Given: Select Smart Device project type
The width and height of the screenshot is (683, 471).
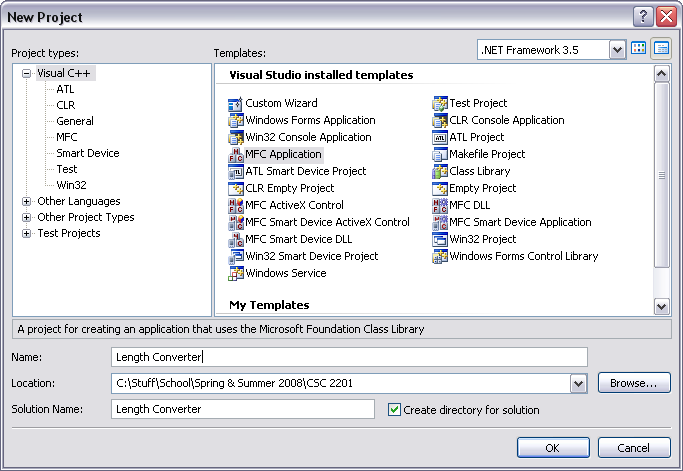Looking at the screenshot, I should click(x=88, y=153).
